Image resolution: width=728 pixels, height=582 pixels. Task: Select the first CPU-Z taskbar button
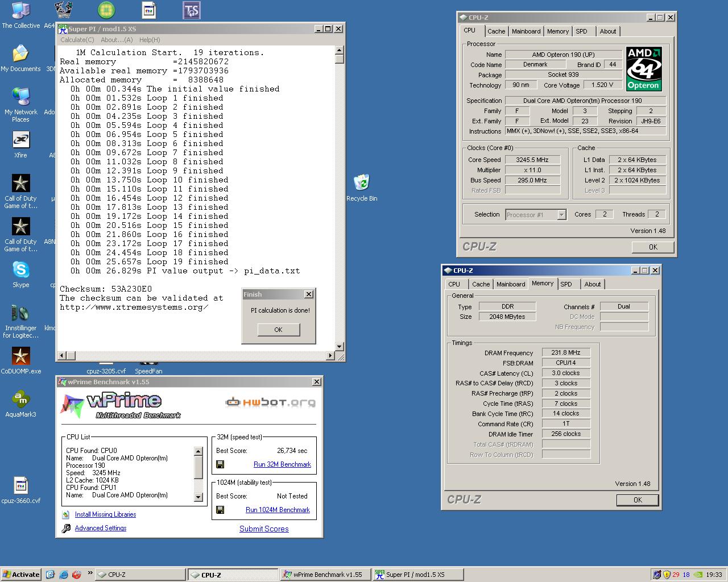[140, 575]
